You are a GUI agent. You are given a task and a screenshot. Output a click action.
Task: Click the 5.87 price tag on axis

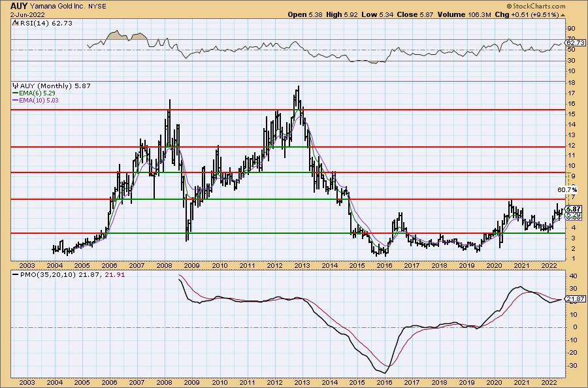click(x=574, y=209)
